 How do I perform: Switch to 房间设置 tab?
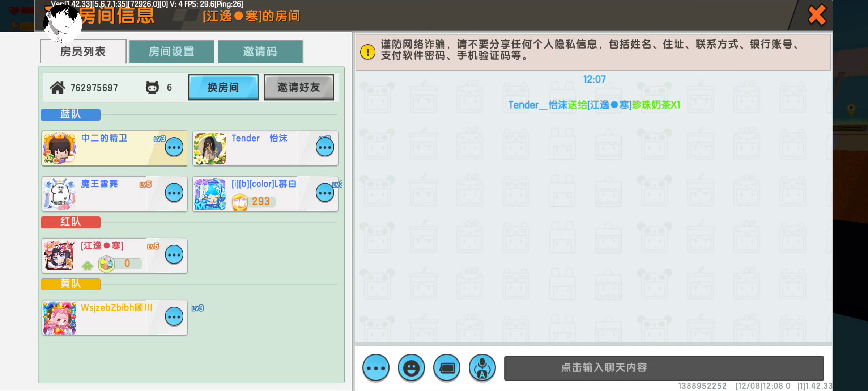171,52
